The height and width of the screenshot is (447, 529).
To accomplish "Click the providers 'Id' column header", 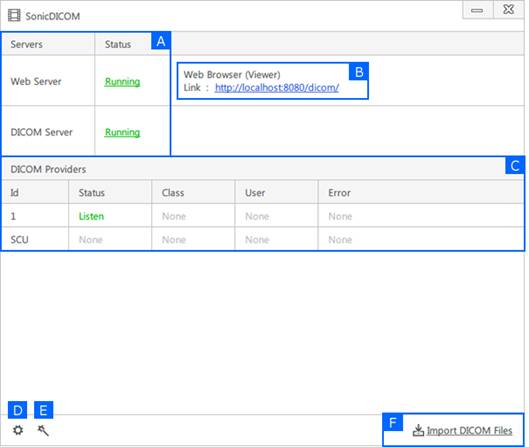I will [15, 193].
